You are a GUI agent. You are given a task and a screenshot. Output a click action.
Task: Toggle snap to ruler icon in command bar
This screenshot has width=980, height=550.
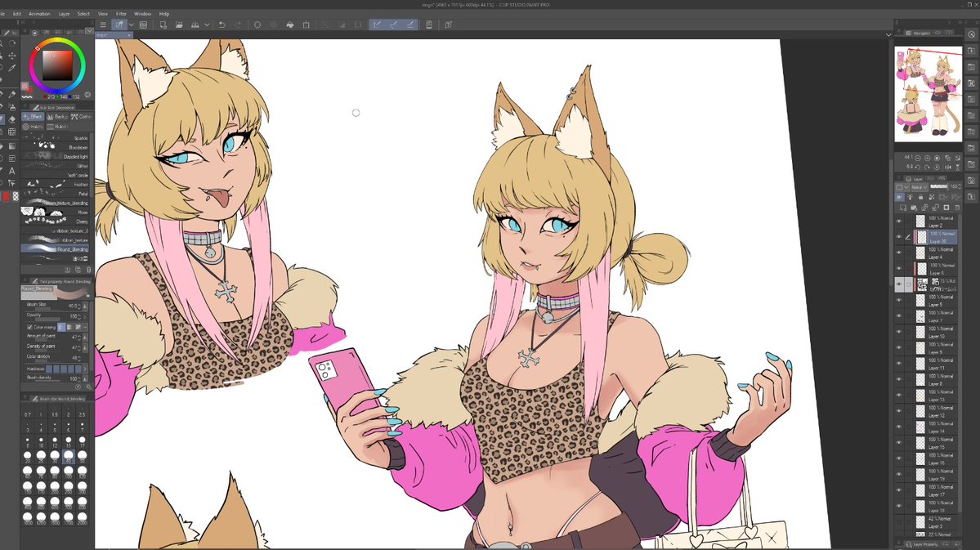[377, 25]
